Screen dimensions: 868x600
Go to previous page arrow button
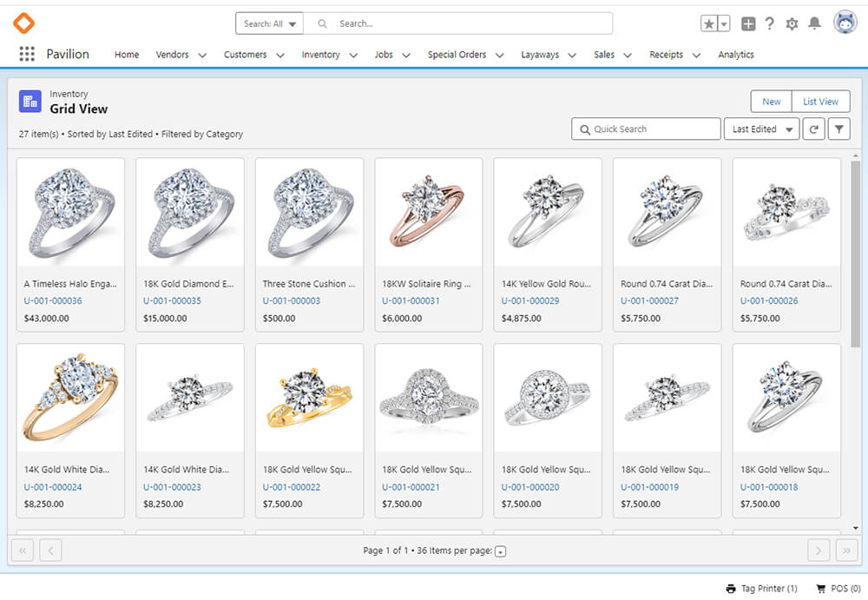[50, 551]
